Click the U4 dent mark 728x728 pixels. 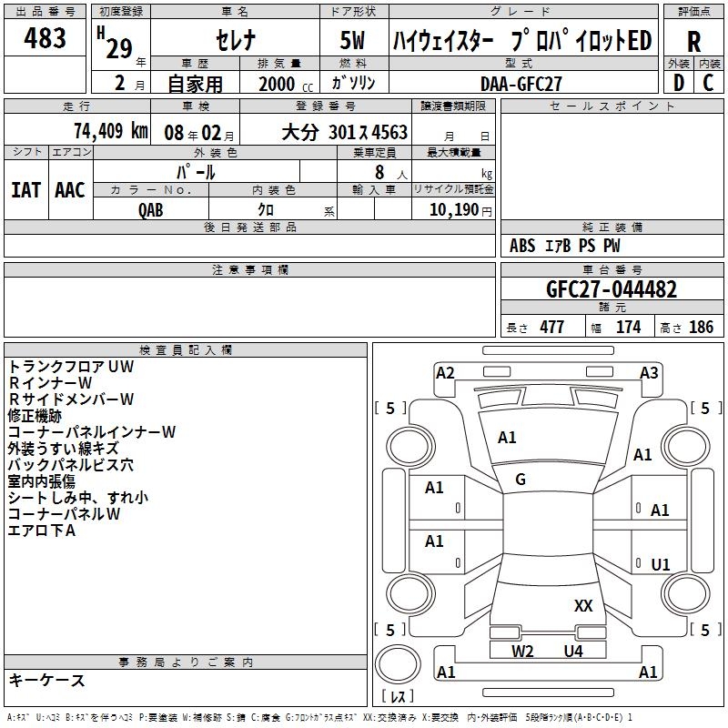[x=572, y=651]
